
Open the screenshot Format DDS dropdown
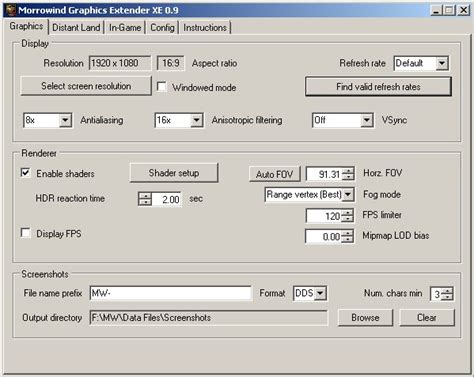(320, 293)
